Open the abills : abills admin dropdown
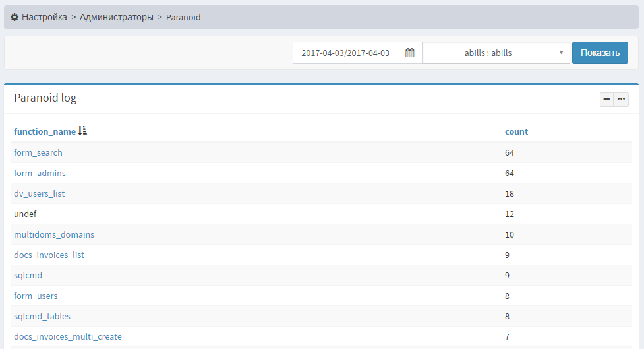The height and width of the screenshot is (349, 644). (496, 53)
